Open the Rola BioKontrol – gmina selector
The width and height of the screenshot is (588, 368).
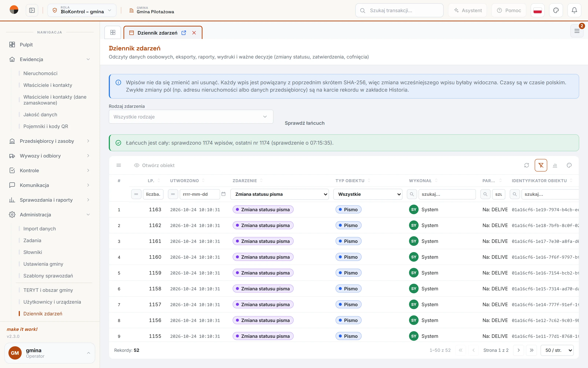[82, 10]
